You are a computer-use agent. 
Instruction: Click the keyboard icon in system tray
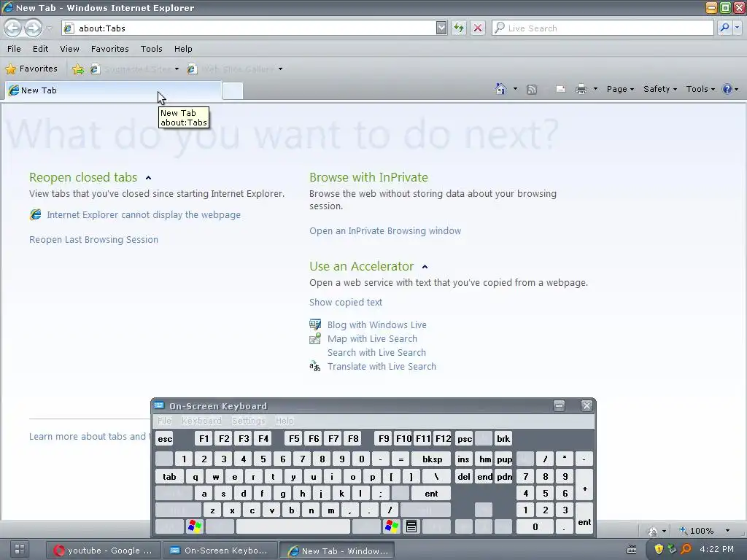tap(632, 550)
